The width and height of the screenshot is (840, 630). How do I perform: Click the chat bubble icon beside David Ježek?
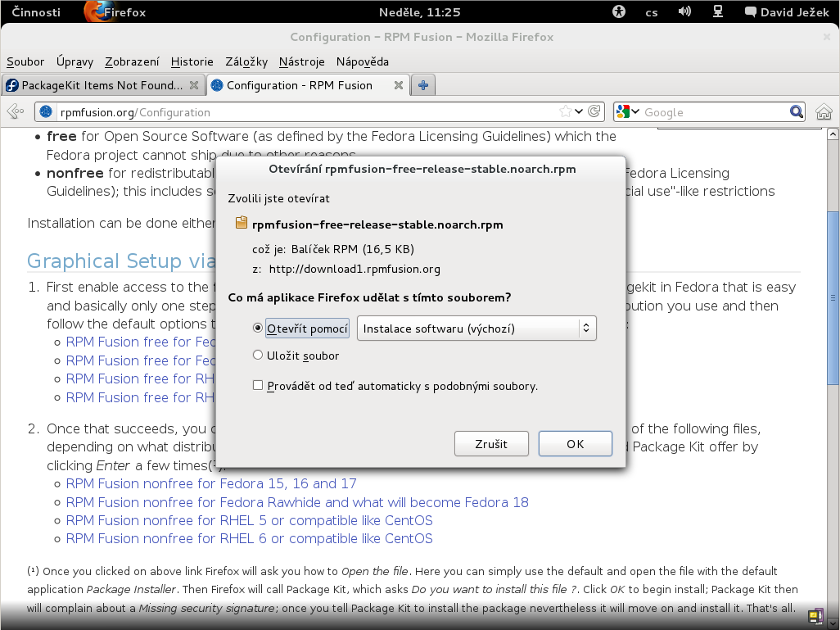751,11
